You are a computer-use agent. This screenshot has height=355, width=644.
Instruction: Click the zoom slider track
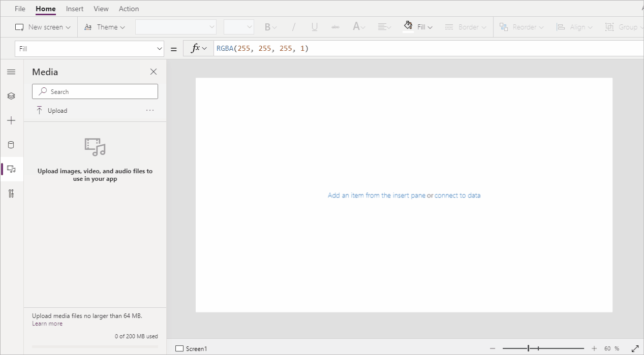pyautogui.click(x=559, y=348)
